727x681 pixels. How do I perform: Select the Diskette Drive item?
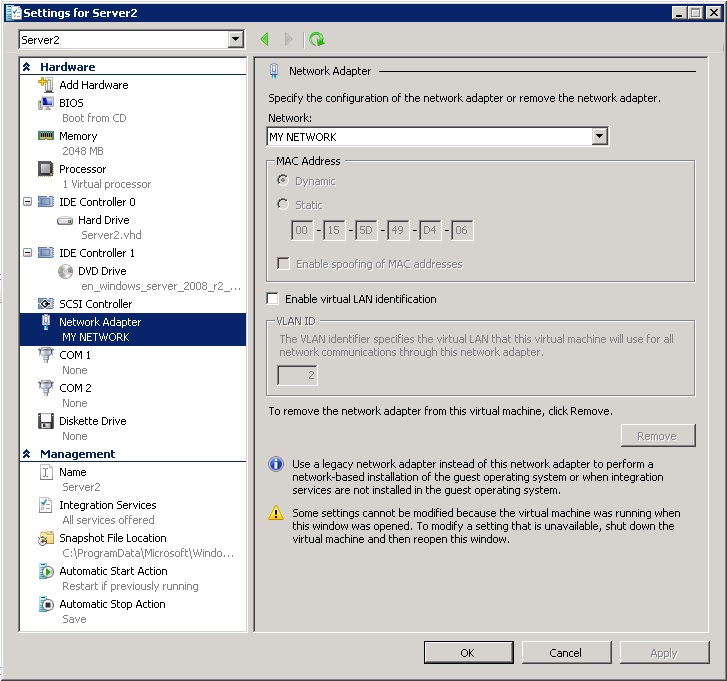coord(93,421)
